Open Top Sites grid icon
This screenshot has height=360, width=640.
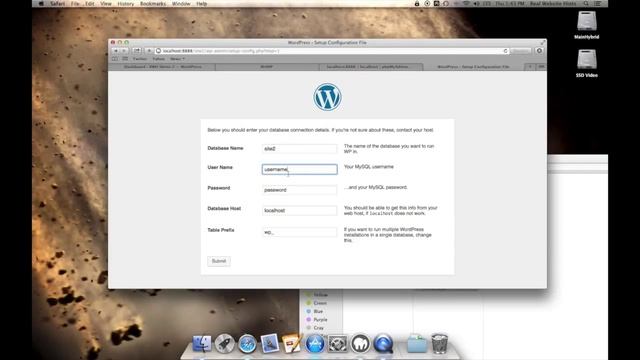click(125, 59)
